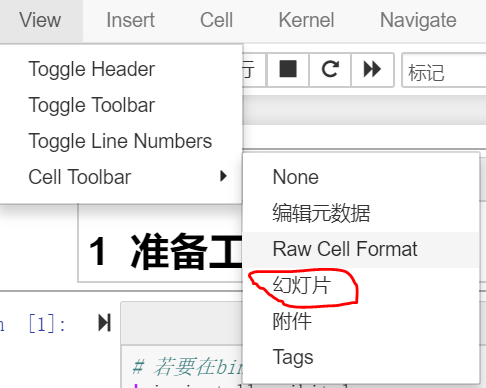This screenshot has height=388, width=486.
Task: Click the stop kernel square icon
Action: click(x=288, y=69)
